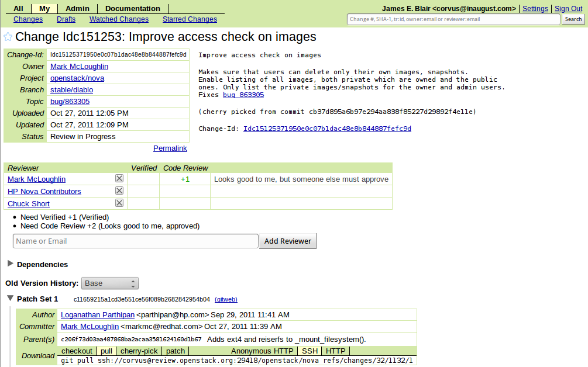Remove HP Nova Contributors reviewer via X icon
Image resolution: width=588 pixels, height=367 pixels.
(x=119, y=191)
